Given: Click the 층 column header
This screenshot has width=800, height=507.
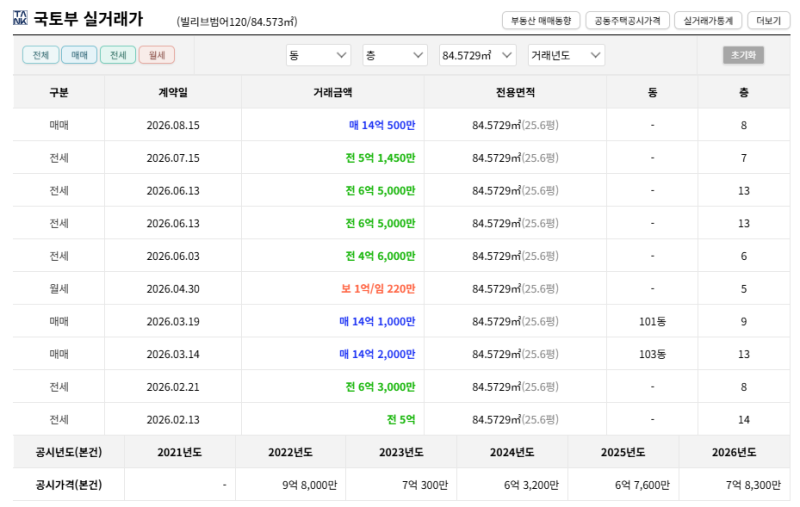Looking at the screenshot, I should (x=744, y=92).
